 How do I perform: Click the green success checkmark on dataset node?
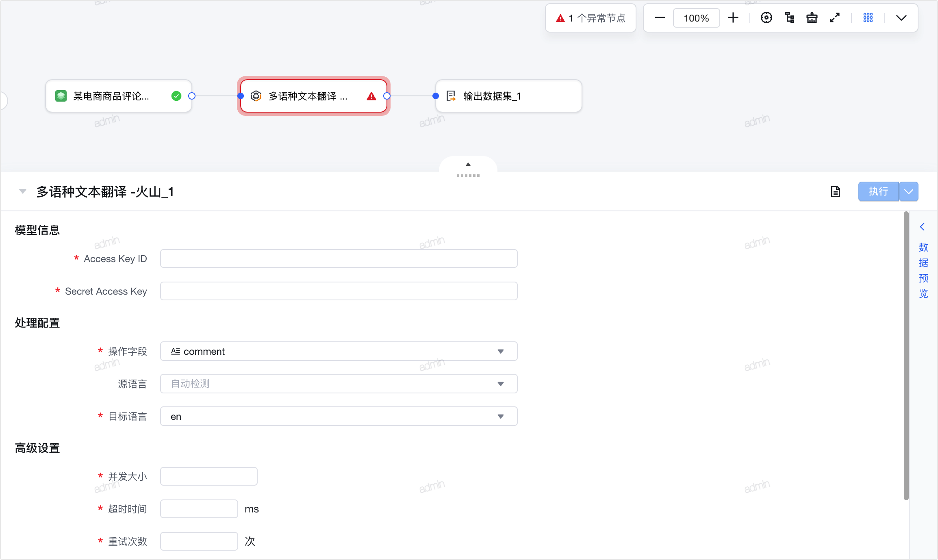[176, 96]
